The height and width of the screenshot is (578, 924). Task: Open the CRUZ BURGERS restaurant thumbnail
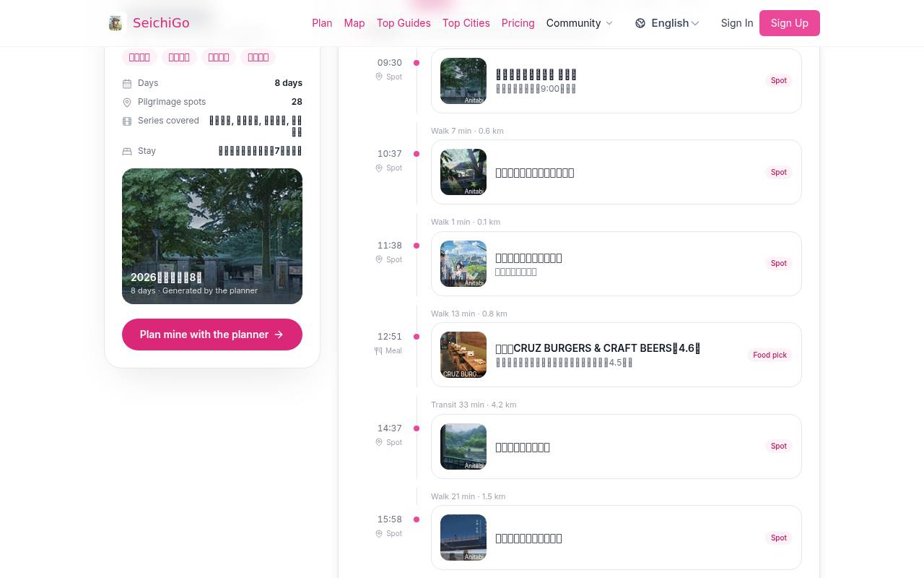pos(463,355)
